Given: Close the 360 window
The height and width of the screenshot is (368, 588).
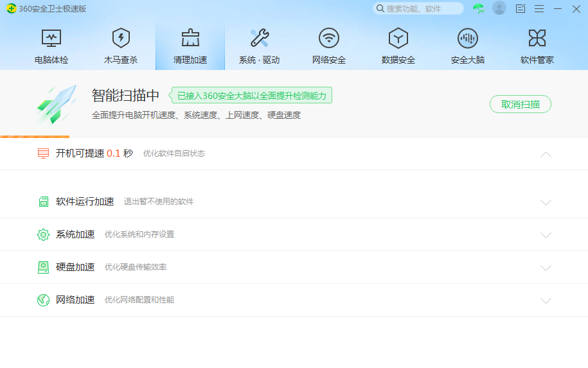Looking at the screenshot, I should point(576,8).
